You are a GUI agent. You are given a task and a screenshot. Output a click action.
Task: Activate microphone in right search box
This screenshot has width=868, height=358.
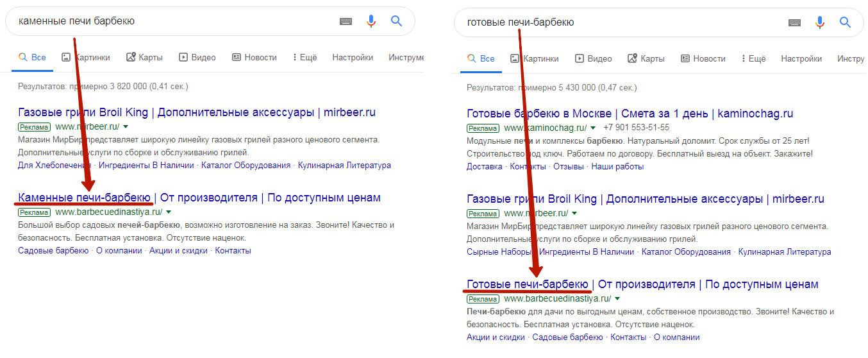pyautogui.click(x=820, y=22)
